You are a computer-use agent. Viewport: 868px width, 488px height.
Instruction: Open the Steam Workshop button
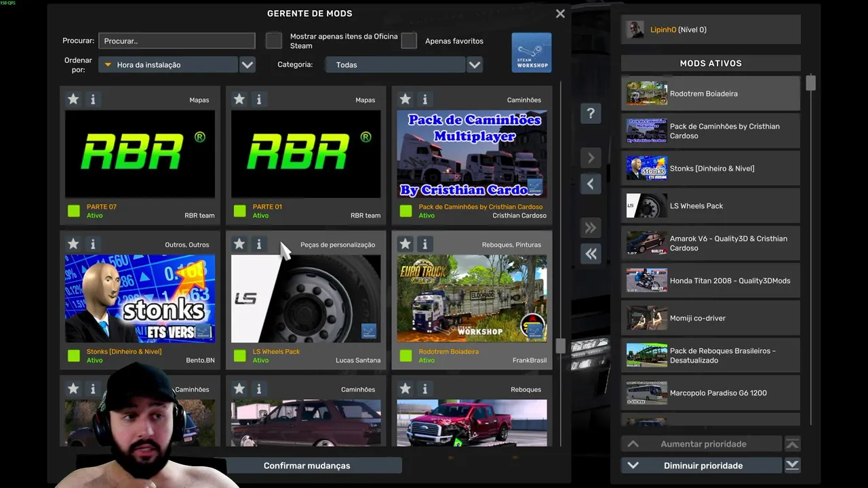pos(532,52)
